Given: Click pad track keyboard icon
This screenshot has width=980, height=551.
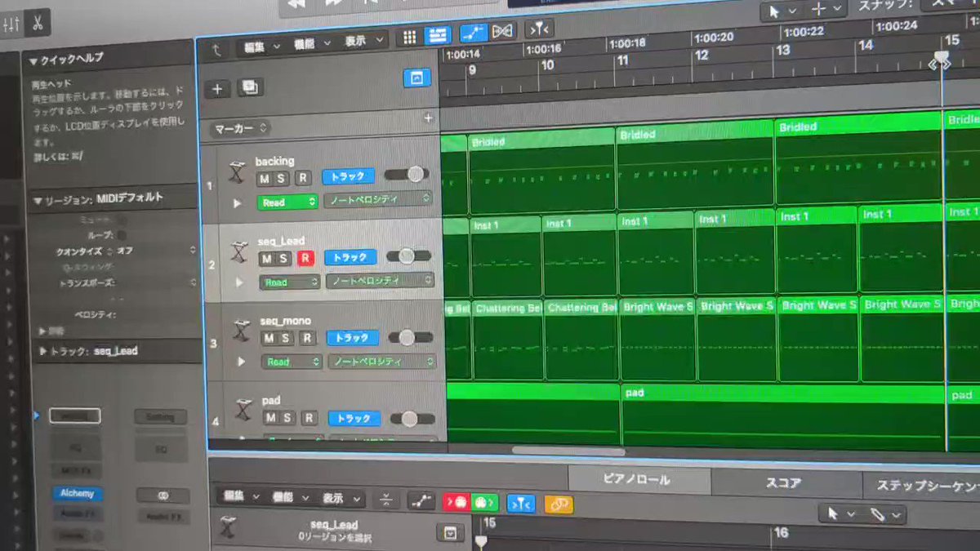Looking at the screenshot, I should tap(244, 410).
